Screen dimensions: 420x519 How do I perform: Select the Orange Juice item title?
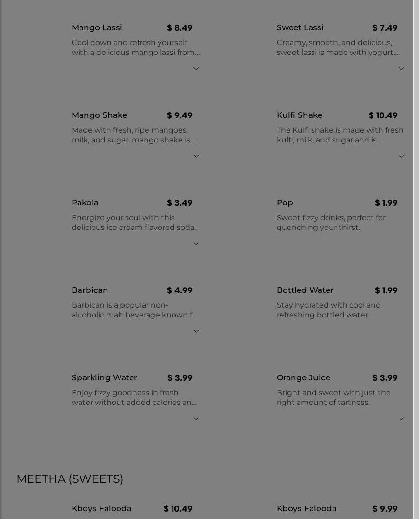pyautogui.click(x=303, y=378)
